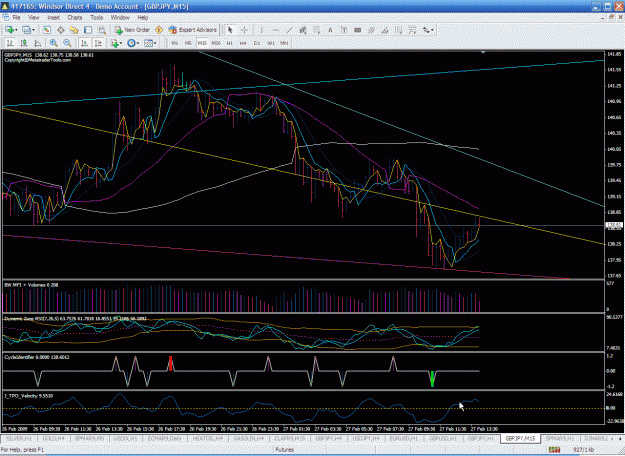This screenshot has height=456, width=625.
Task: Click the M30 timeframe button
Action: coord(216,43)
